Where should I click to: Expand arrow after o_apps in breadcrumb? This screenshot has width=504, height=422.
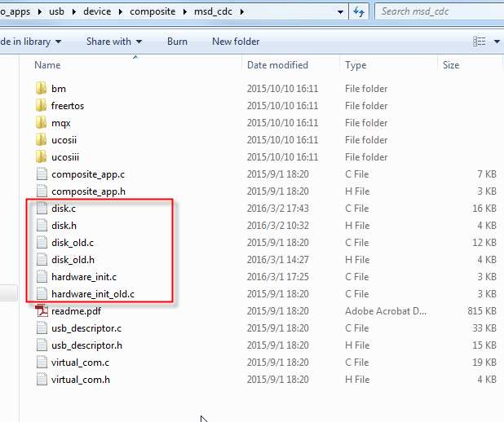39,12
